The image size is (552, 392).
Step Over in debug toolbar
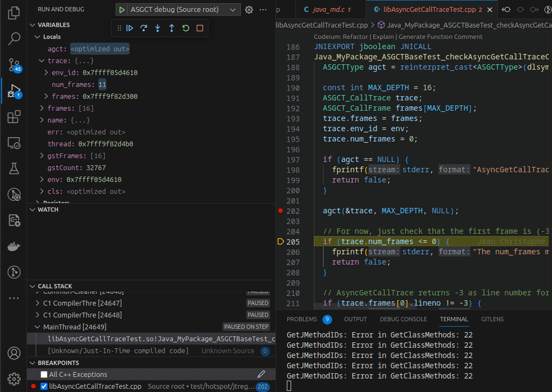[x=144, y=28]
